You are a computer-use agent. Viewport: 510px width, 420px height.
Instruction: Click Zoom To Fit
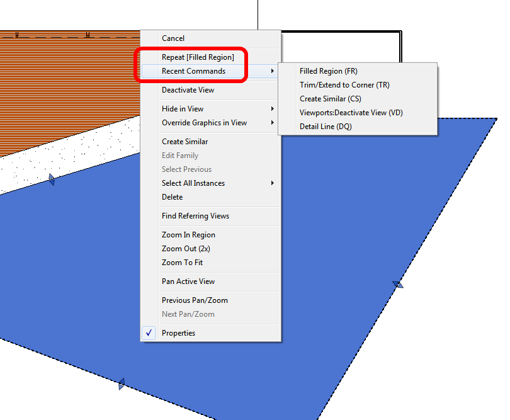(x=183, y=262)
